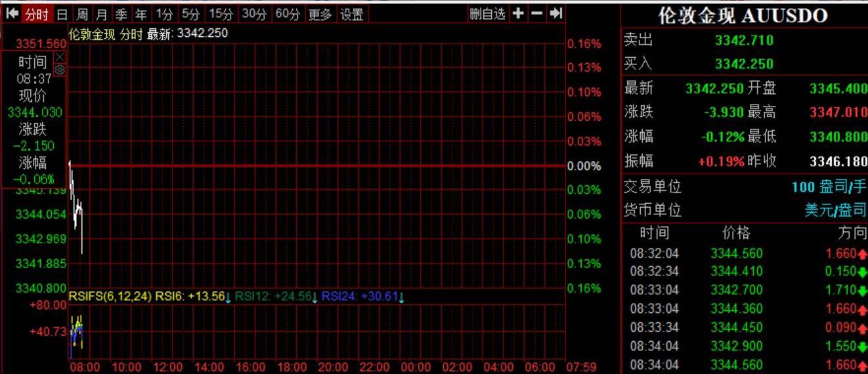Click the 删自选 remove from watchlist button

tap(488, 14)
